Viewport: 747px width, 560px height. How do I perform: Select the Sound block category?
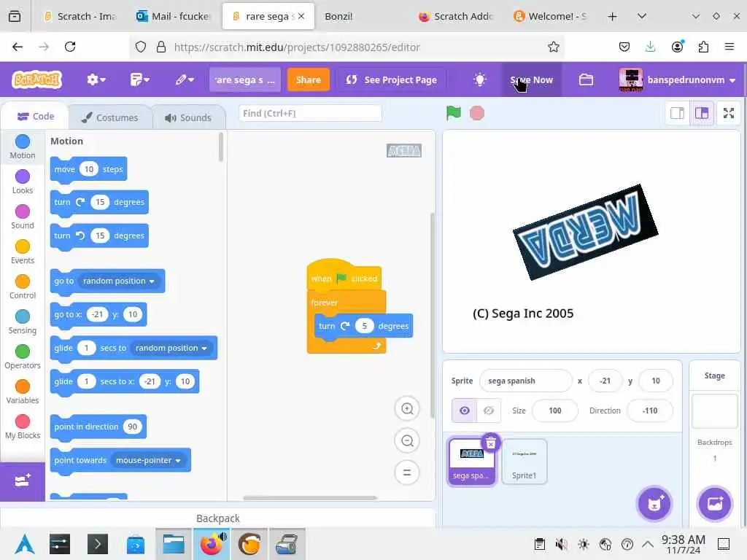[x=23, y=217]
